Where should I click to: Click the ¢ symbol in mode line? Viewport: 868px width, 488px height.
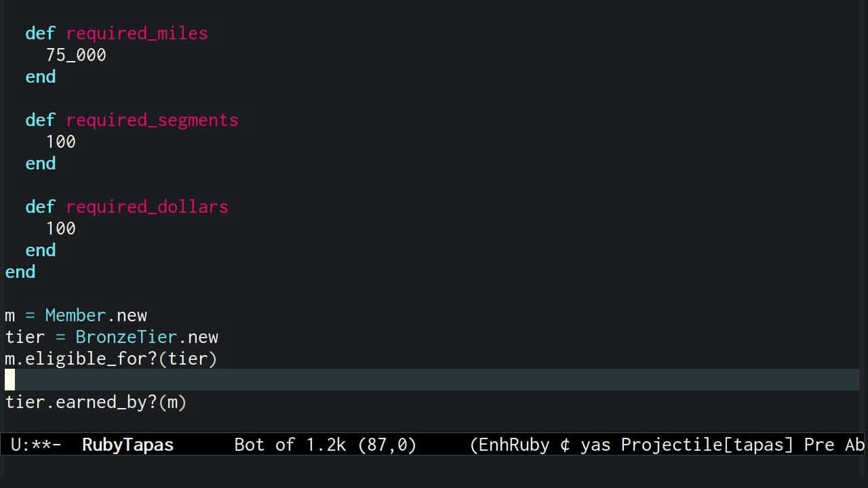(564, 445)
